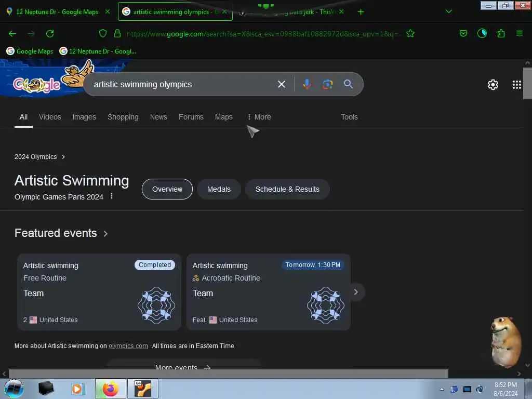The image size is (532, 399).
Task: Click the browser URL address bar
Action: [263, 34]
